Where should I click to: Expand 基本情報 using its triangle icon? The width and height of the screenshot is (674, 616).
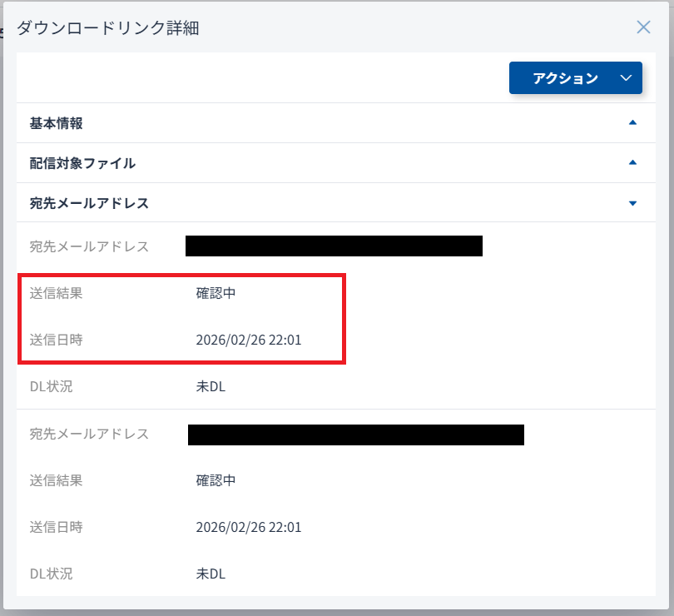tap(632, 123)
